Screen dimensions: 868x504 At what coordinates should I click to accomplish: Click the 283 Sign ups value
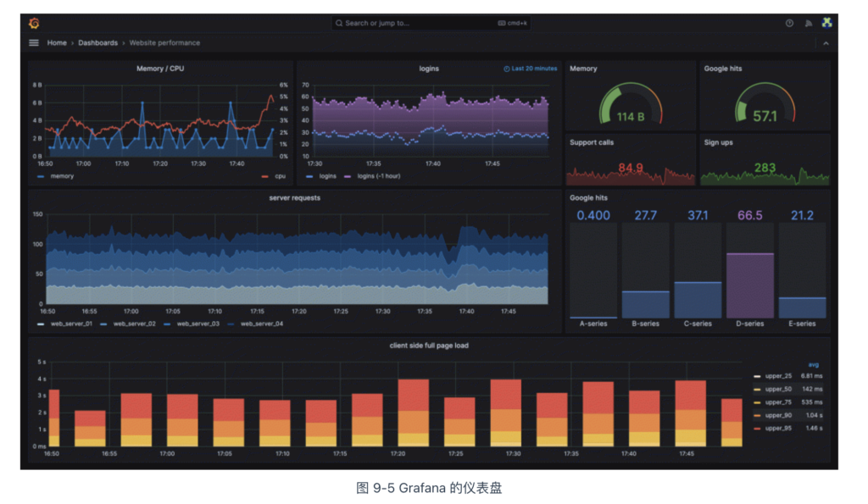765,168
